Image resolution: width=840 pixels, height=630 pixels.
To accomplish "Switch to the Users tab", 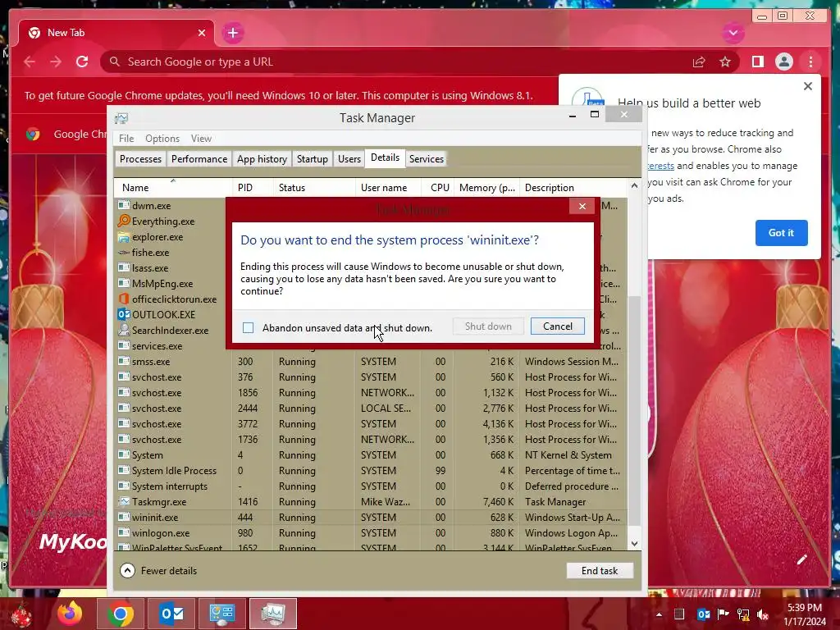I will [x=349, y=159].
